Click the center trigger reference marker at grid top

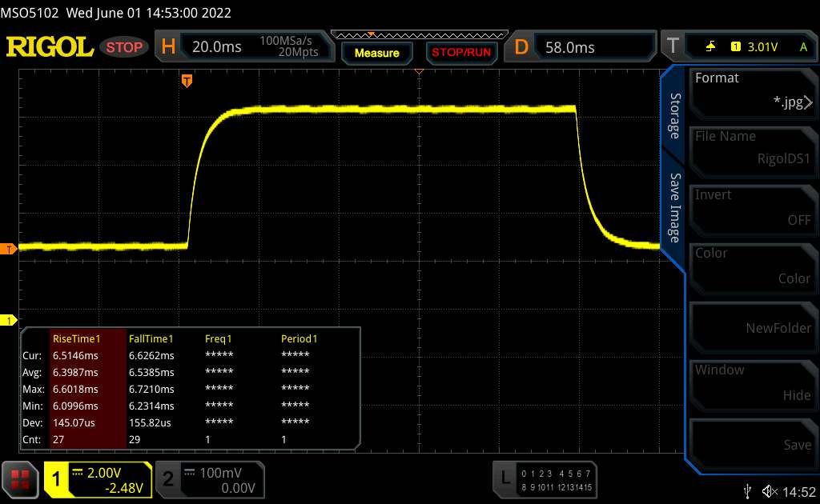tap(419, 71)
